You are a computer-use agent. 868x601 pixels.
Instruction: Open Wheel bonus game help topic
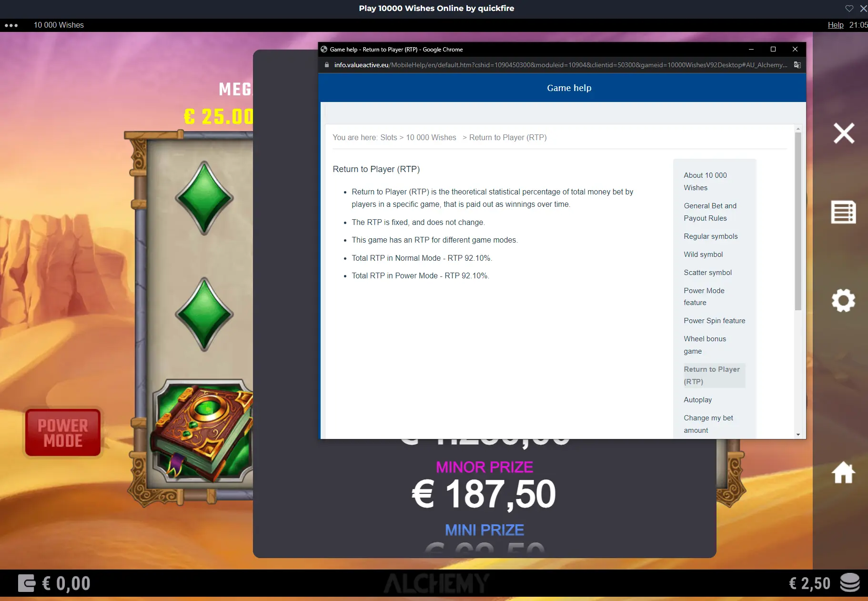pyautogui.click(x=705, y=345)
